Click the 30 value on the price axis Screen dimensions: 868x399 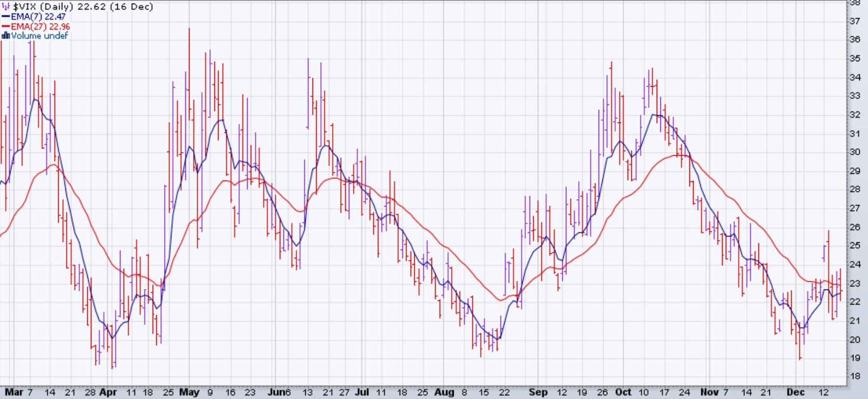(855, 152)
